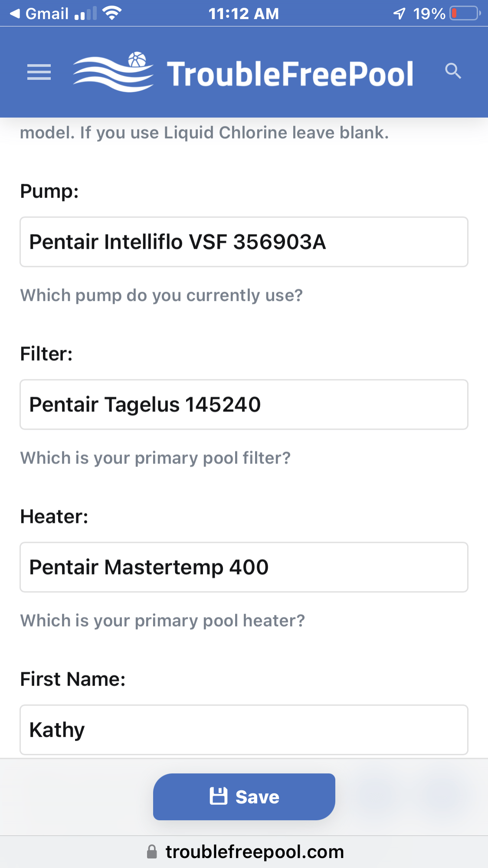Tap the TroubleFreePool site title
Image resolution: width=488 pixels, height=868 pixels.
click(x=290, y=74)
